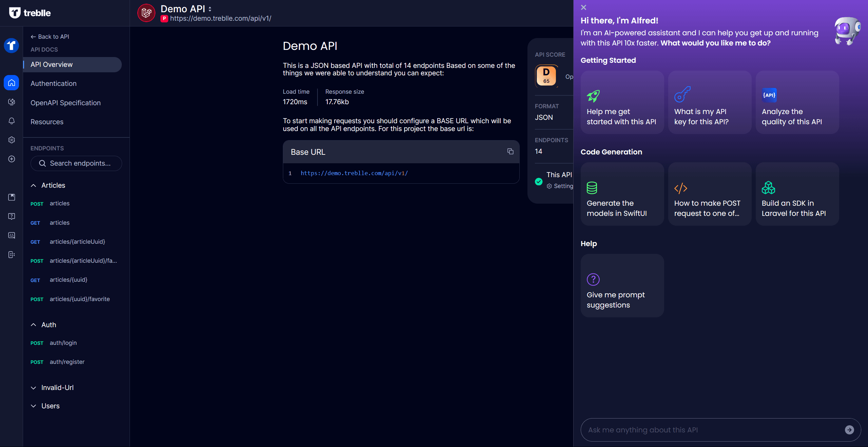
Task: Copy the Base URL using the copy icon
Action: (510, 151)
